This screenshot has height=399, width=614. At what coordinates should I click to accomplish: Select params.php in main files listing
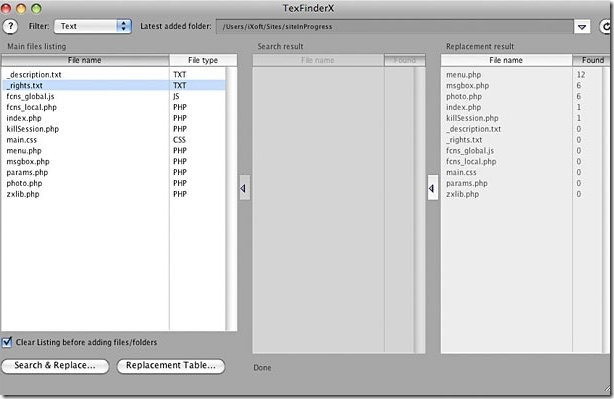coord(114,172)
